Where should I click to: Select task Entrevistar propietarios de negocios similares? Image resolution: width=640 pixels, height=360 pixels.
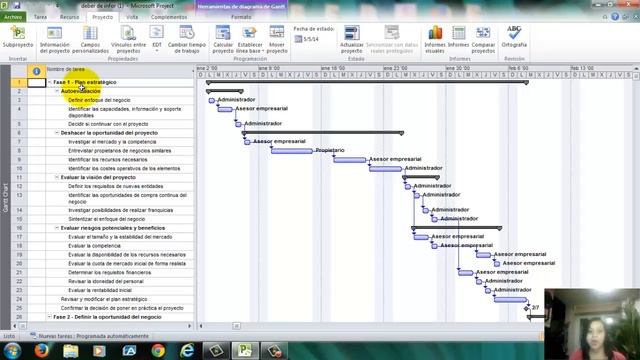(x=120, y=151)
